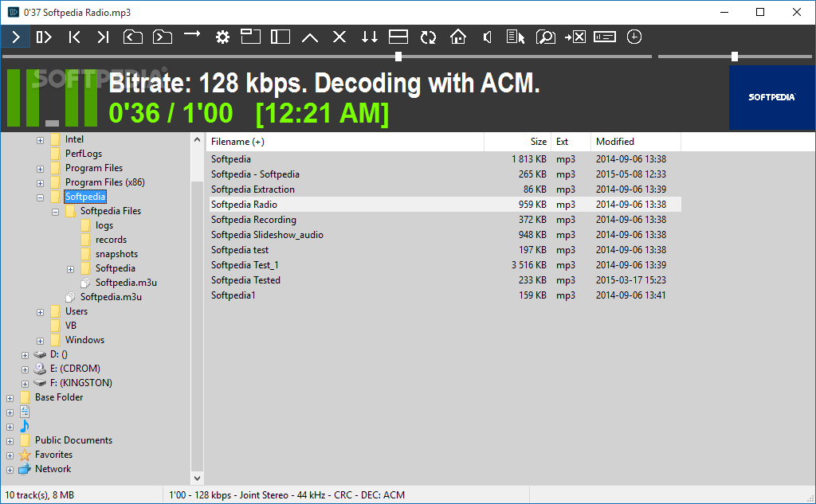Sort by Modified column header
Screen dimensions: 816x504
pos(636,142)
